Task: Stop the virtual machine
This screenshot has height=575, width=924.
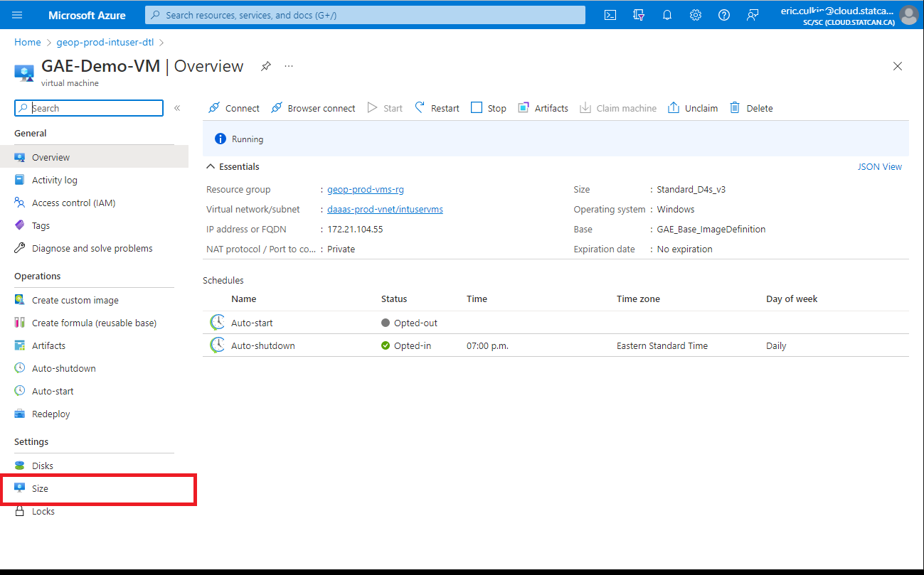Action: pyautogui.click(x=488, y=108)
